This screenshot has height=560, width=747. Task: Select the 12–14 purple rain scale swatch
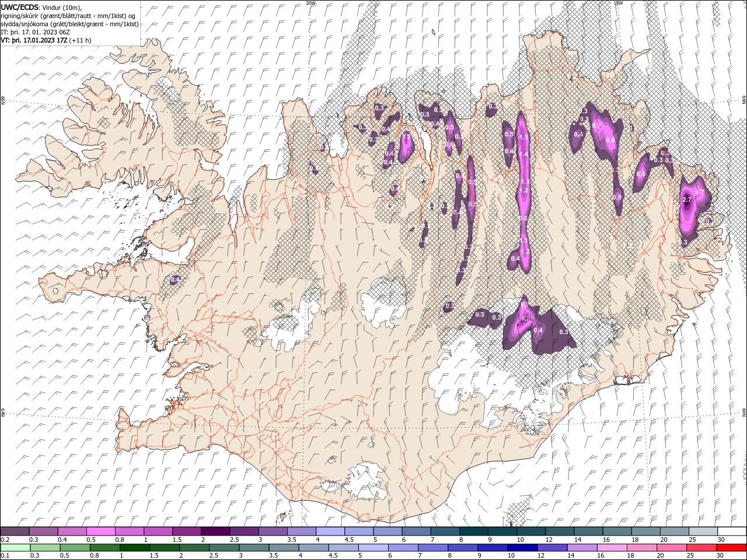pyautogui.click(x=551, y=548)
